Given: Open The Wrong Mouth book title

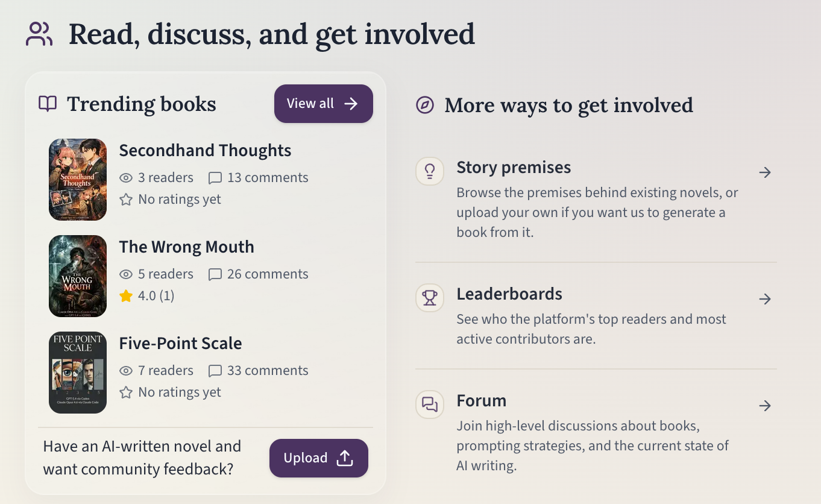Looking at the screenshot, I should [x=186, y=247].
